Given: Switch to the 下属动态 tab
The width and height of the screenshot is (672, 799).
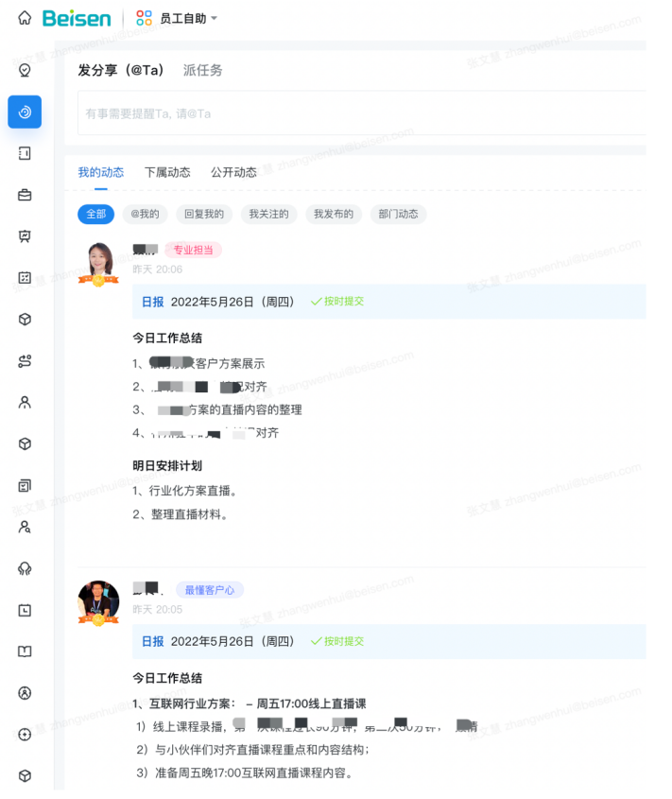Looking at the screenshot, I should 167,172.
